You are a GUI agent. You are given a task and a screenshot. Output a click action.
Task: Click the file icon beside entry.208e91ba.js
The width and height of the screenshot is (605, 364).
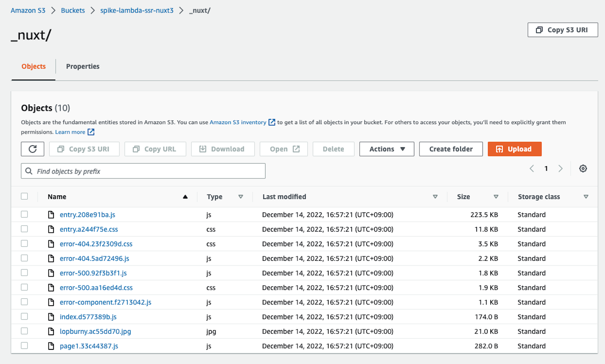click(x=51, y=214)
